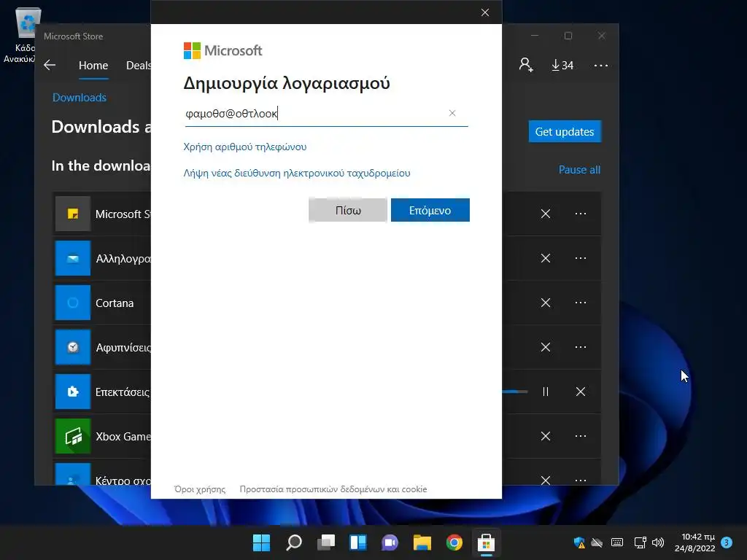Viewport: 747px width, 560px height.
Task: Open the Store sign-in account icon
Action: 526,65
